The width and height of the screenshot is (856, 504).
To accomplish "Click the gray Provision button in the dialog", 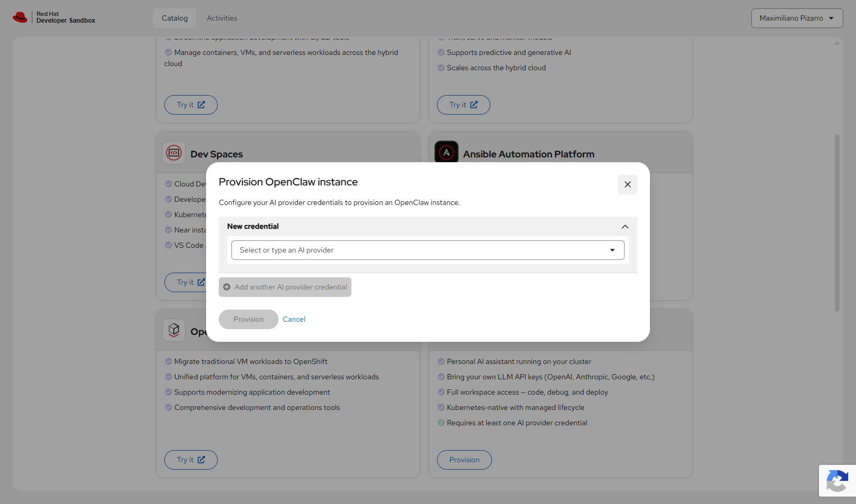I will point(248,320).
